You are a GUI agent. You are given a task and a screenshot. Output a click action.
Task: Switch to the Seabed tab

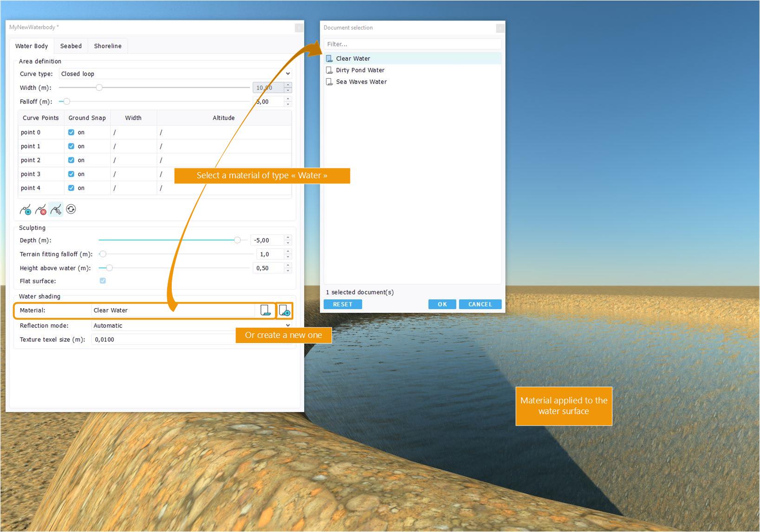71,46
